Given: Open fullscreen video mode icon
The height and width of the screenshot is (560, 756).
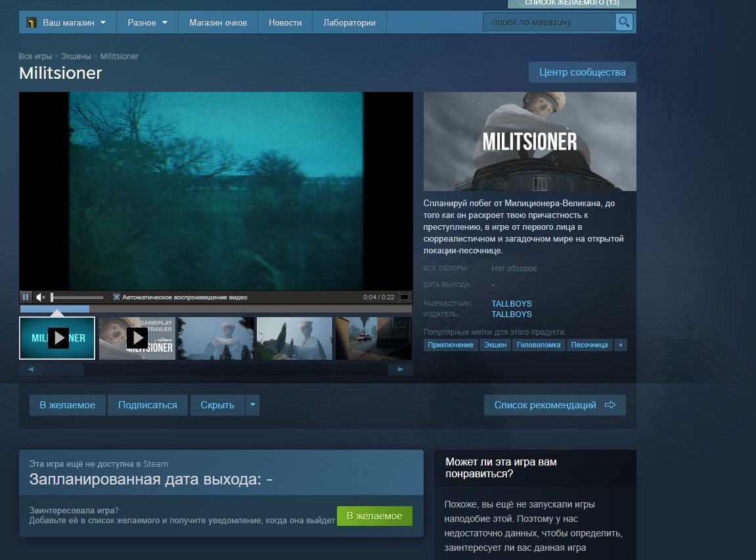Looking at the screenshot, I should tap(405, 297).
